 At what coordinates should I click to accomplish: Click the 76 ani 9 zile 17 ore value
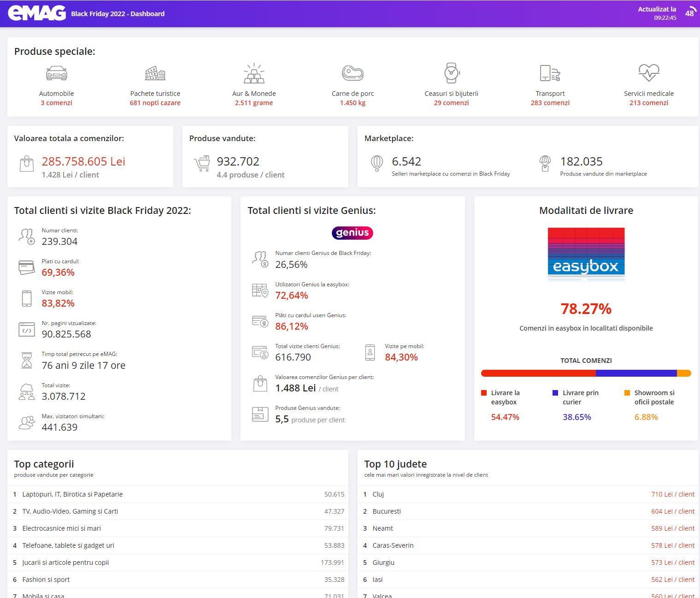point(83,366)
